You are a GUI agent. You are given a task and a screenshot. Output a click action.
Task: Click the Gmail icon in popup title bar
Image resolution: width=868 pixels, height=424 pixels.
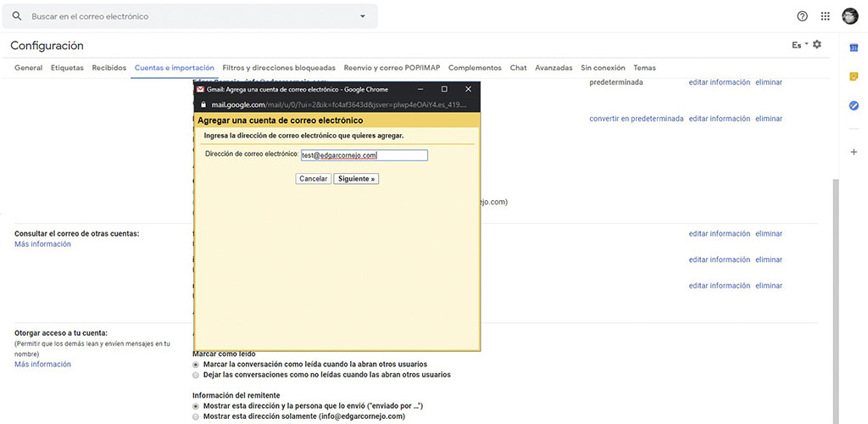(x=201, y=89)
